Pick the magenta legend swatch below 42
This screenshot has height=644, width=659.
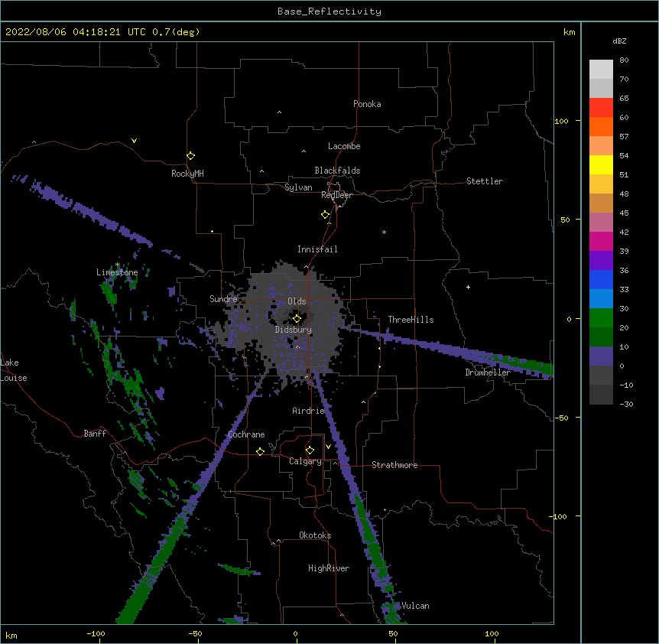tap(601, 241)
